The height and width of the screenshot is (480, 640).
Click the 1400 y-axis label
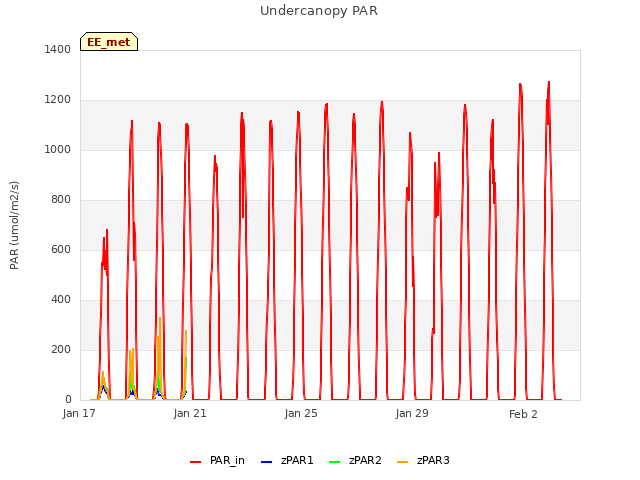click(x=58, y=49)
